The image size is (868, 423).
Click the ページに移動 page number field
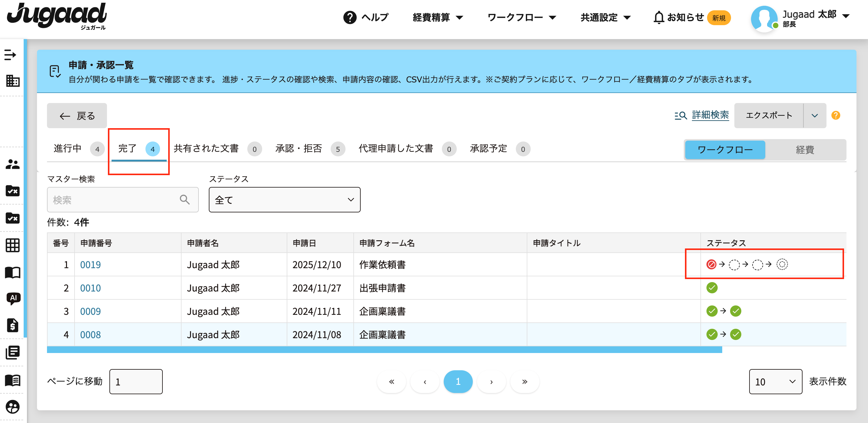pyautogui.click(x=136, y=381)
